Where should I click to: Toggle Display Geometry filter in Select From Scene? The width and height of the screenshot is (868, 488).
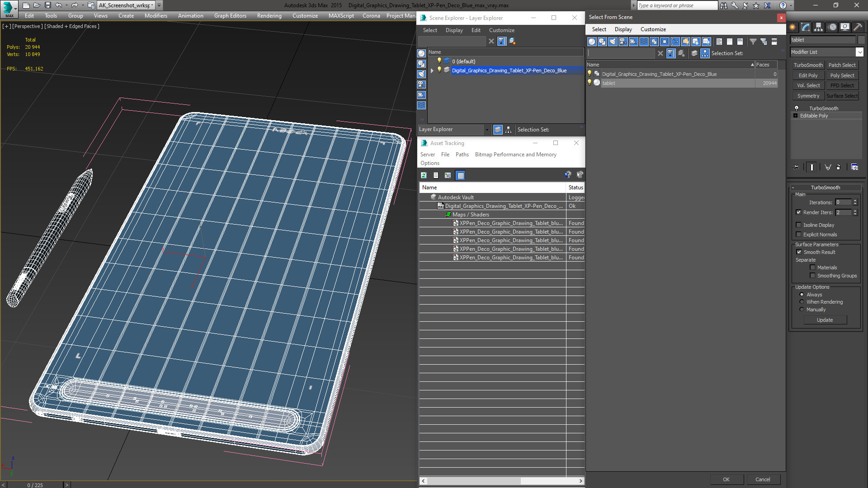[x=592, y=42]
